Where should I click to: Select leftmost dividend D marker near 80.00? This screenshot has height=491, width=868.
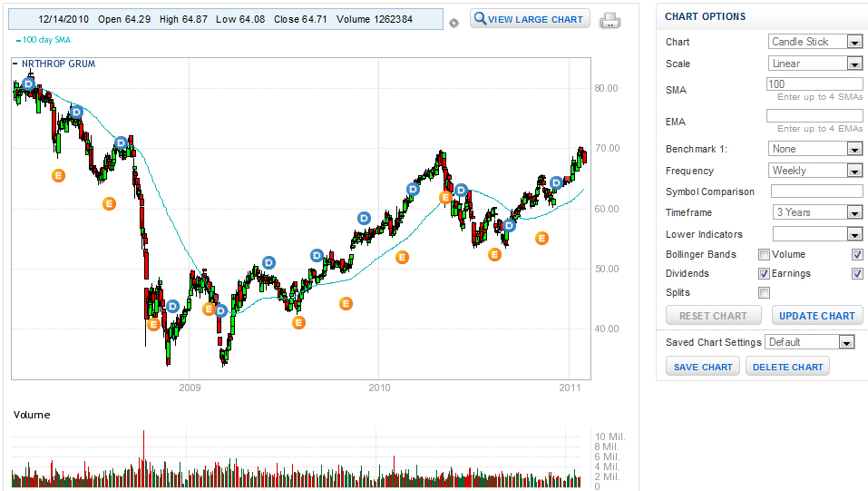(x=28, y=84)
